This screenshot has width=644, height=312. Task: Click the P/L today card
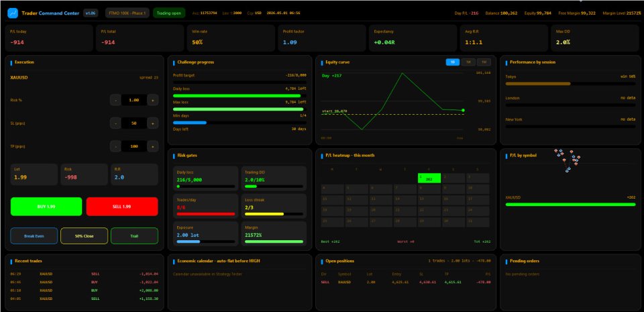pyautogui.click(x=49, y=38)
